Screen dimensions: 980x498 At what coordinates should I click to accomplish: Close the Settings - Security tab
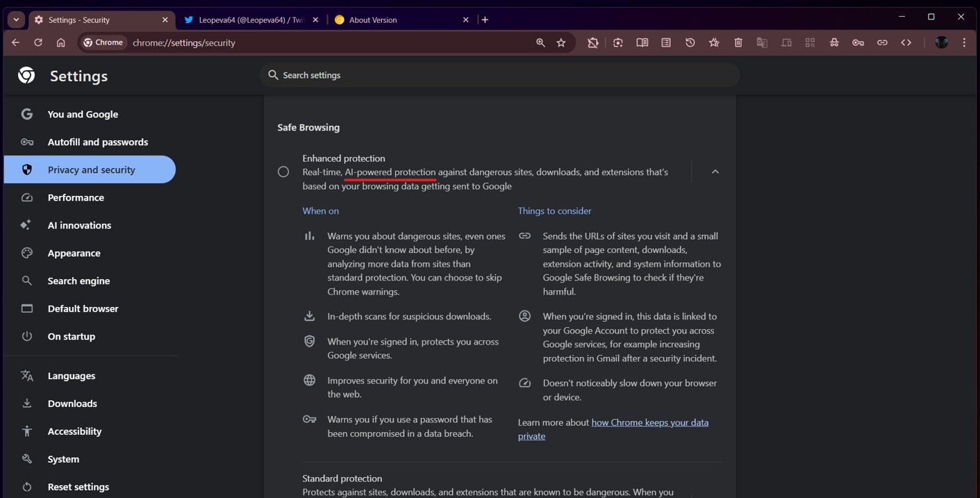pos(165,19)
